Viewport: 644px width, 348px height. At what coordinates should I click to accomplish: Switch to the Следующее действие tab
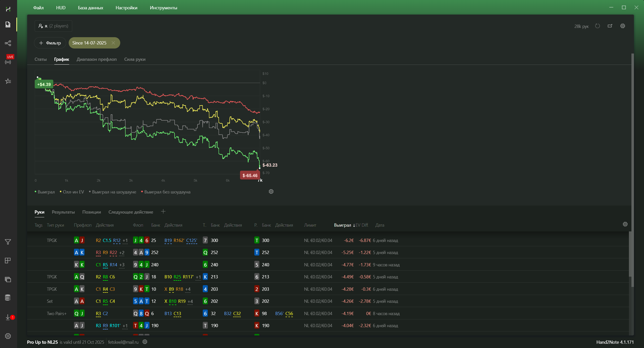click(x=131, y=212)
